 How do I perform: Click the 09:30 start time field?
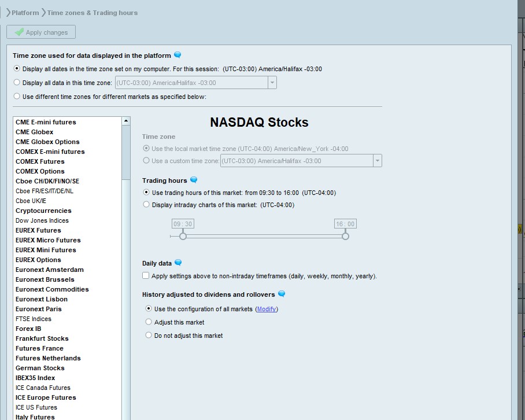[183, 224]
